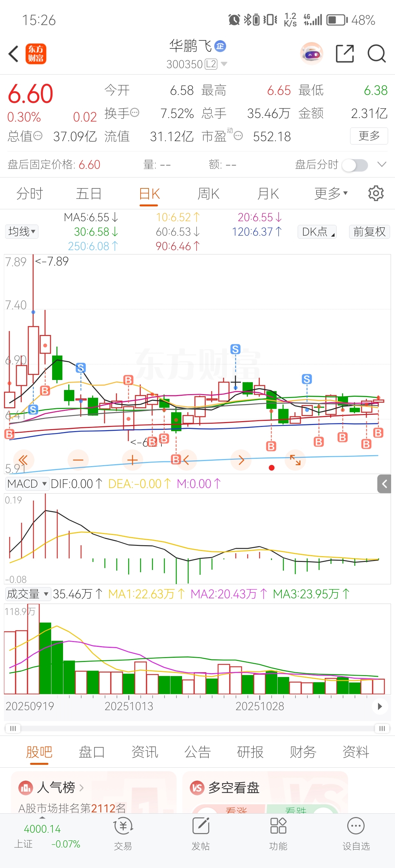The width and height of the screenshot is (395, 868).
Task: Open the DK点 selector
Action: click(317, 232)
